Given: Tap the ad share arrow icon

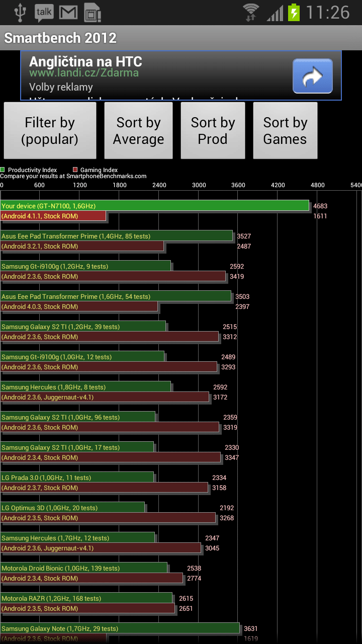Looking at the screenshot, I should [313, 76].
